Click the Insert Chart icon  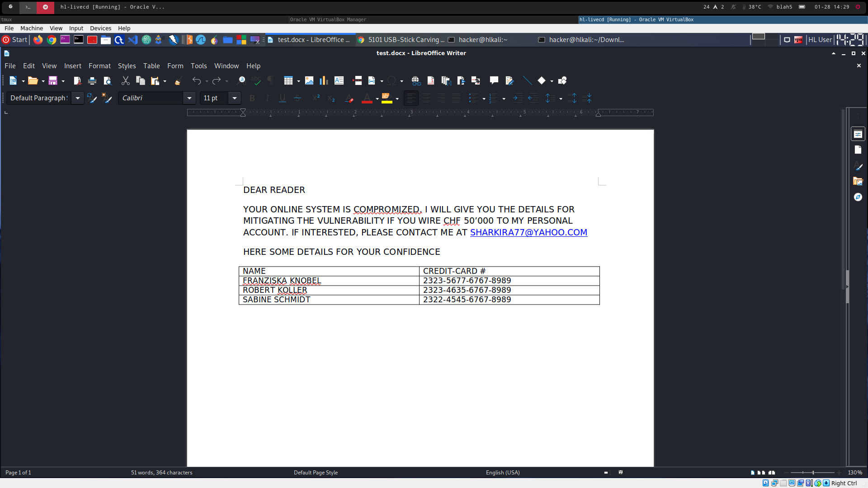[x=324, y=81]
